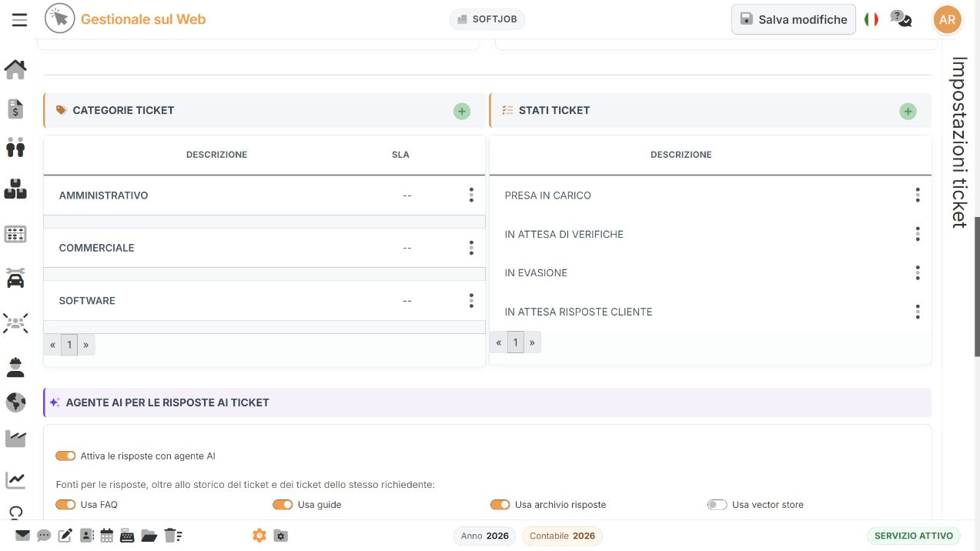This screenshot has height=551, width=980.
Task: Open edit note icon in bottom toolbar
Action: 65,536
